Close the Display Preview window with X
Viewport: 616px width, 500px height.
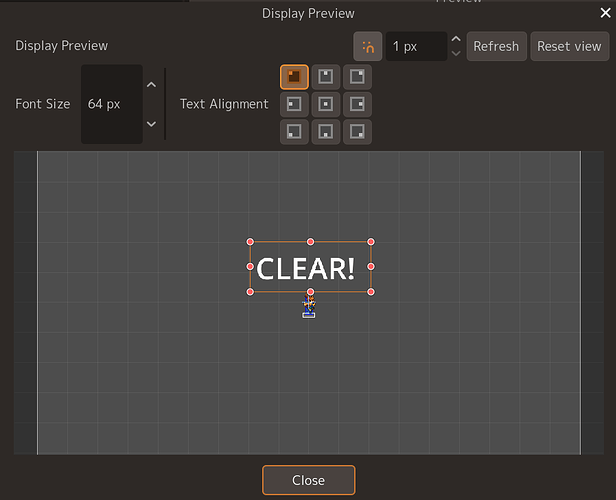tap(605, 13)
